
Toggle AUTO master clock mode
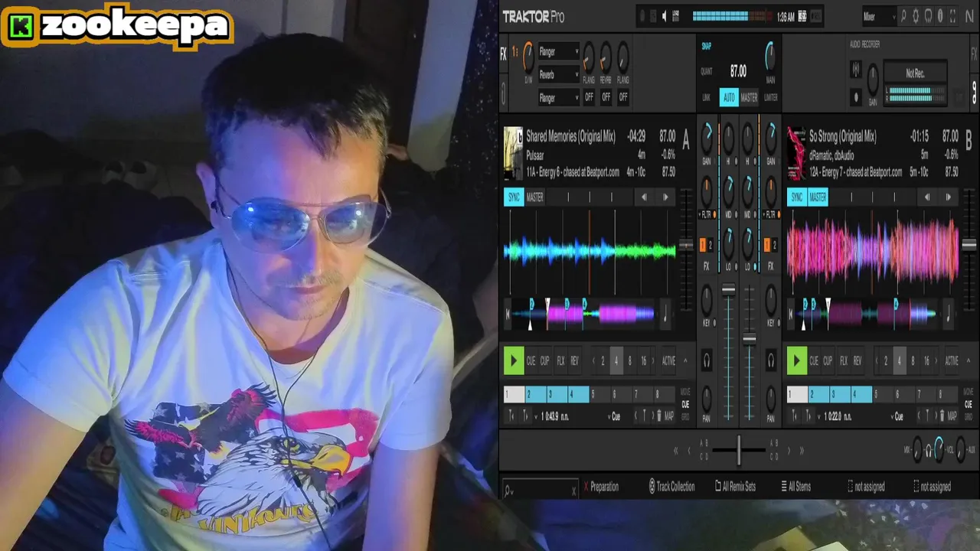(729, 97)
